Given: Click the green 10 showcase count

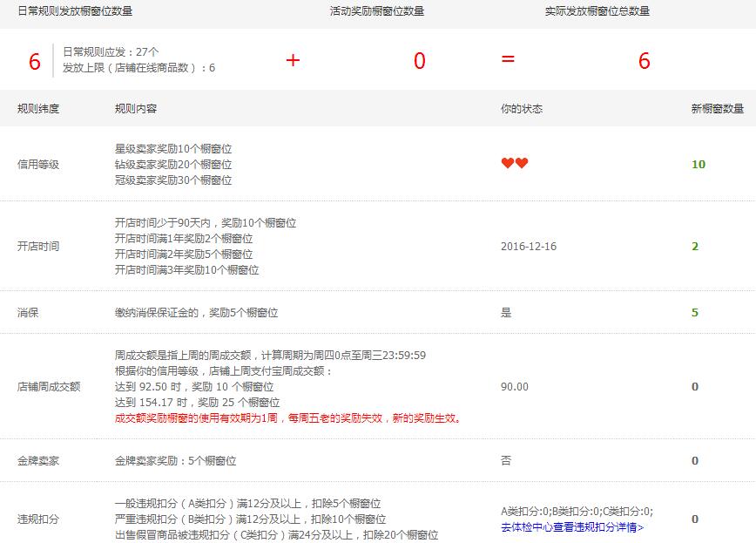Looking at the screenshot, I should pos(698,164).
